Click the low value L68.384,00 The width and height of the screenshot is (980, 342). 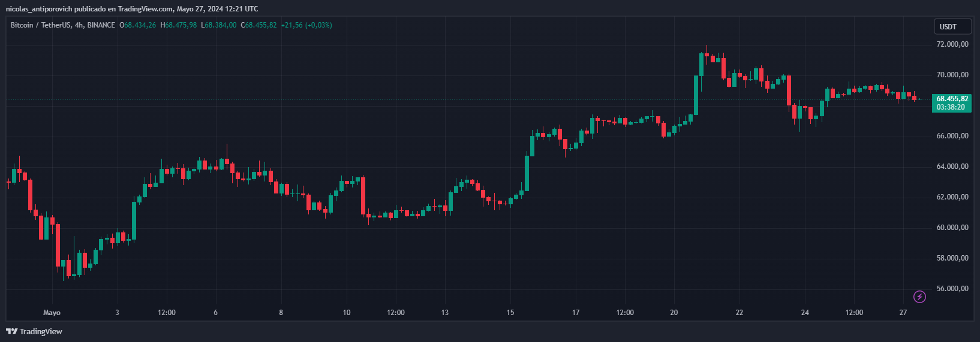tap(218, 25)
